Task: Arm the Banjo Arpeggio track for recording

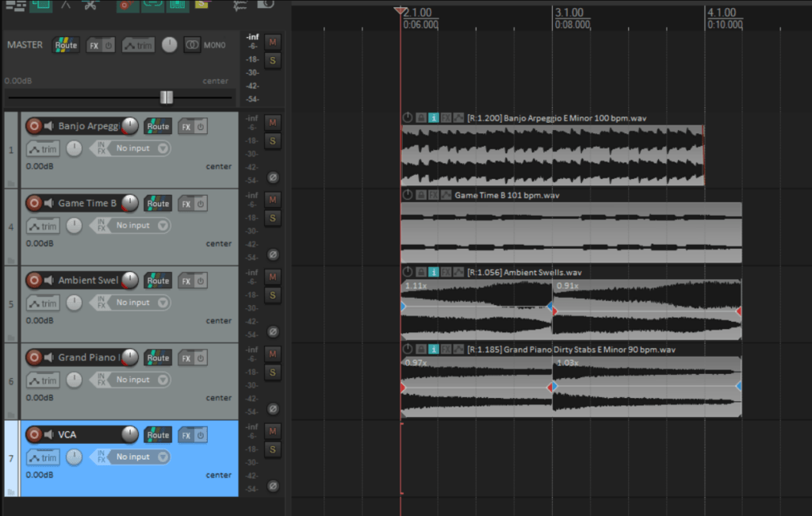Action: click(34, 126)
